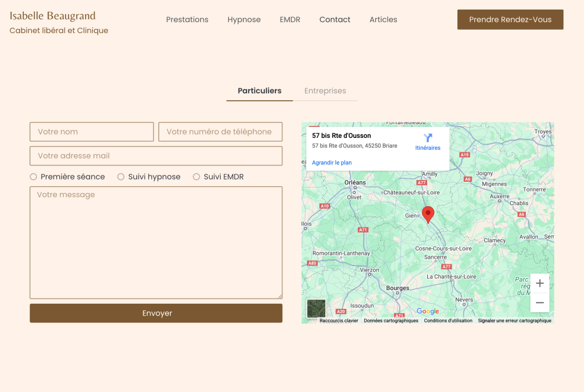Click the Agrandir le plan link
Viewport: 584px width, 392px height.
point(331,162)
